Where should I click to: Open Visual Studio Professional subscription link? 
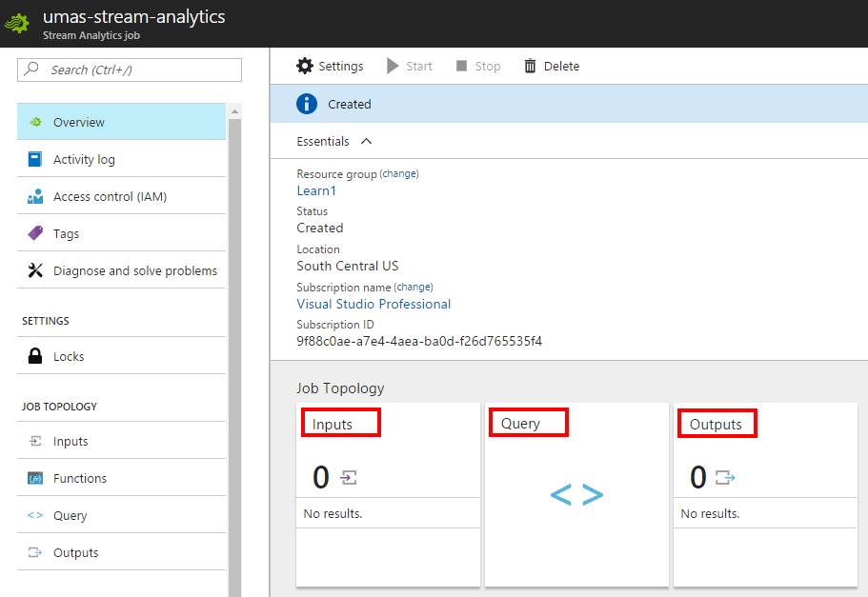[x=373, y=305]
